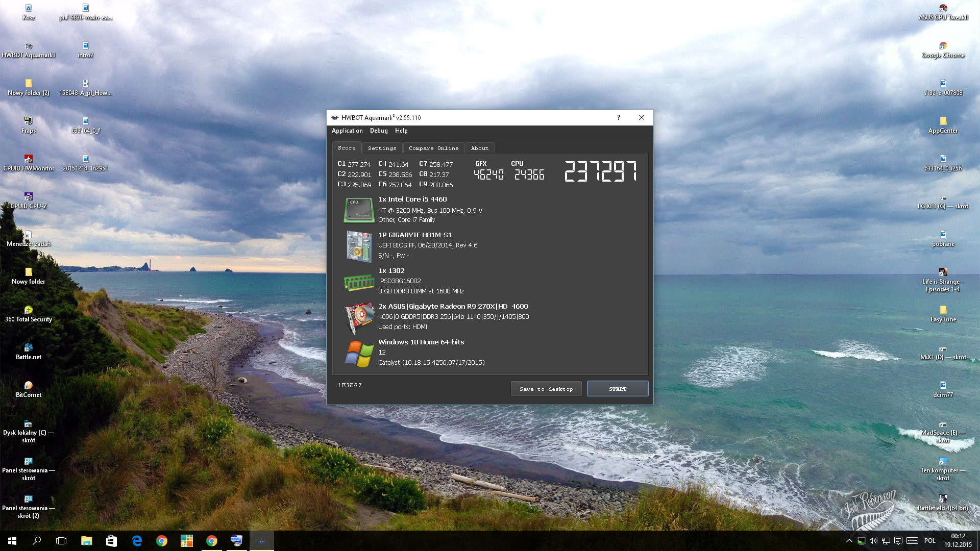Open HWBOT Aquamark3 desktop shortcut
Screen dimensions: 980x551
point(29,50)
